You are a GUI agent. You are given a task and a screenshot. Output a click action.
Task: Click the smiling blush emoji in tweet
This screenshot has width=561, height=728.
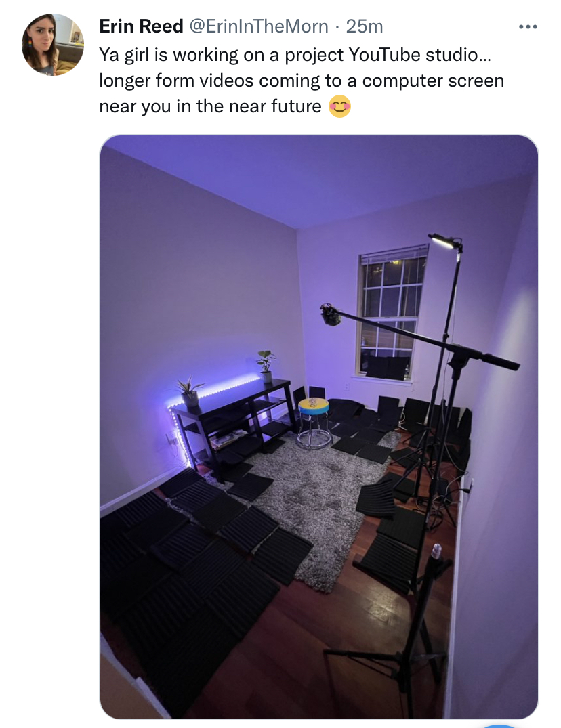click(x=339, y=106)
